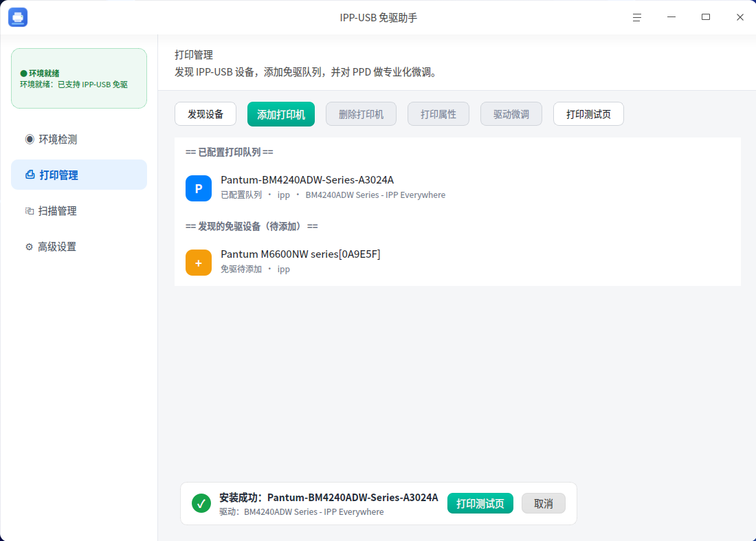Click the 发现的免驱设备（待添加）header
This screenshot has width=756, height=541.
(252, 226)
